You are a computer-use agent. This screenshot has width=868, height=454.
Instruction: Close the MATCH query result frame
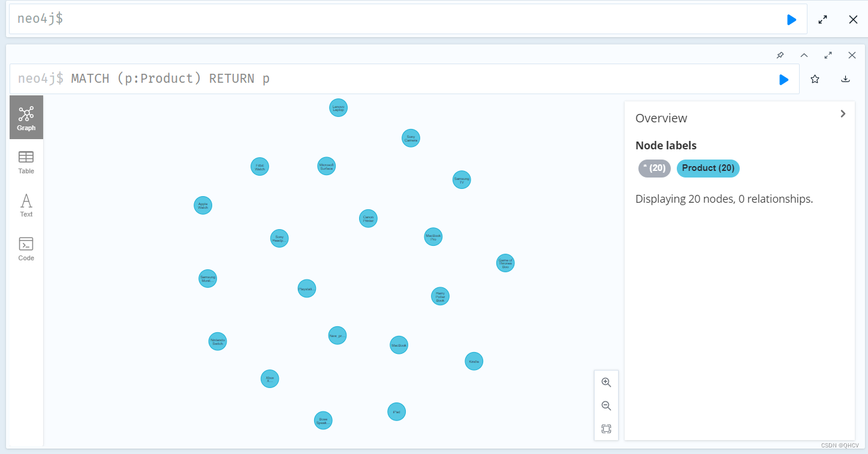pyautogui.click(x=852, y=55)
